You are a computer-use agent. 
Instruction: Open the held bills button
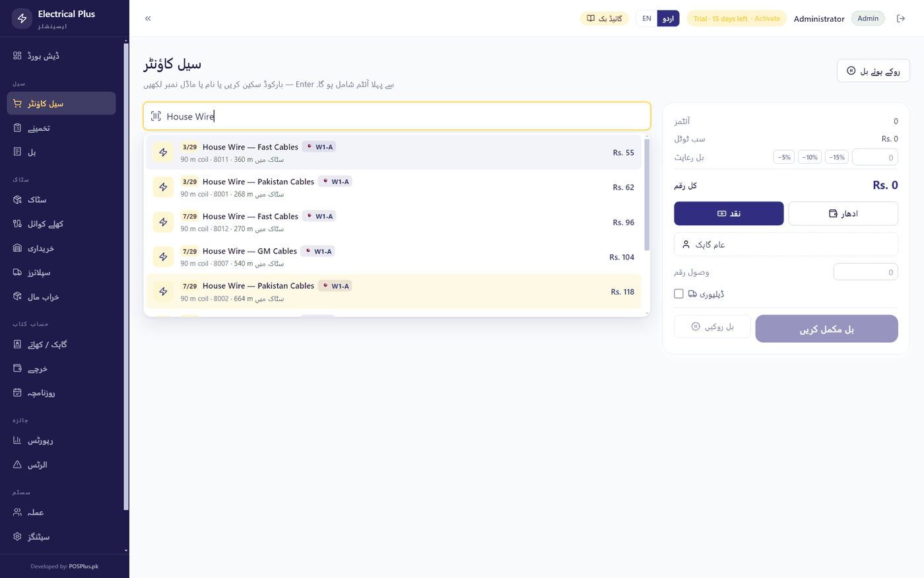pyautogui.click(x=873, y=71)
